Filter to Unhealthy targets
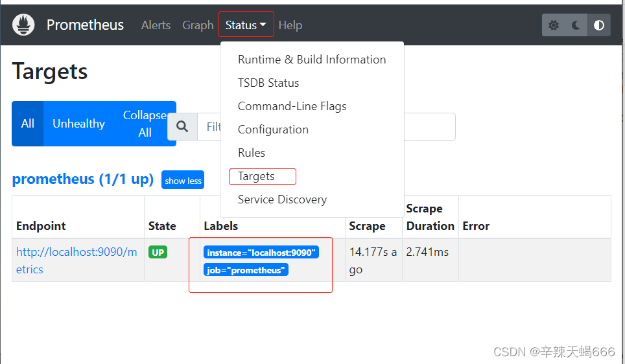This screenshot has height=364, width=625. [x=79, y=124]
